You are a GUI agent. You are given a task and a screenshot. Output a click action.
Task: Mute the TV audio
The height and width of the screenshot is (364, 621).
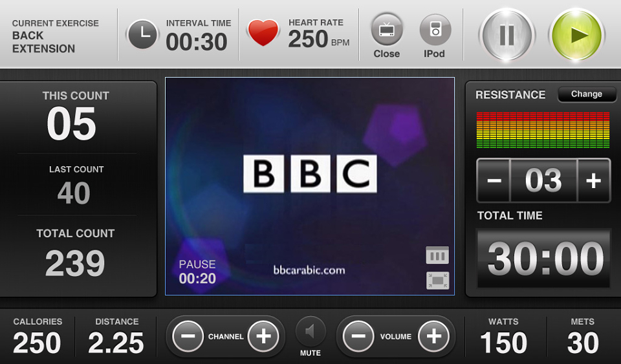coord(310,332)
